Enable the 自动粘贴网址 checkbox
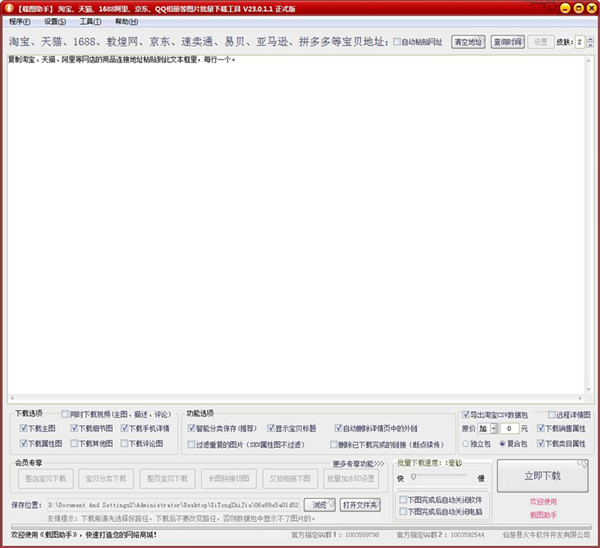The image size is (600, 548). (397, 42)
